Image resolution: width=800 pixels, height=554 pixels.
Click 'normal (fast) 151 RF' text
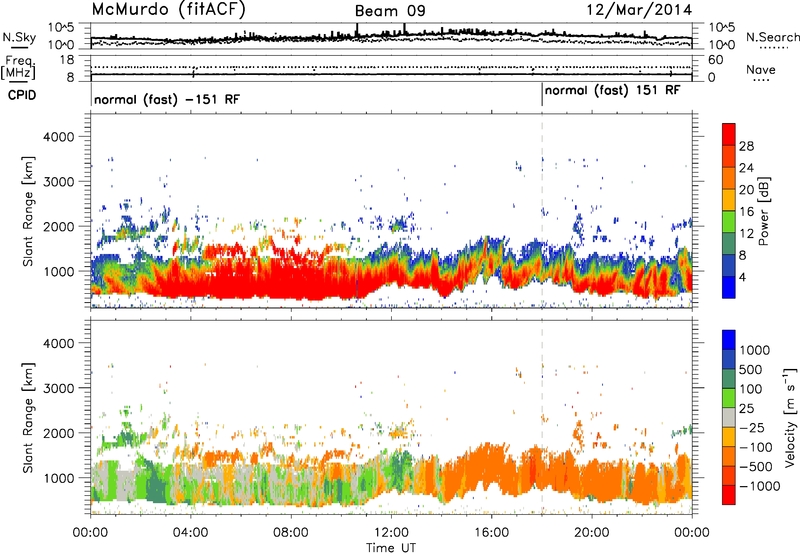pyautogui.click(x=612, y=90)
